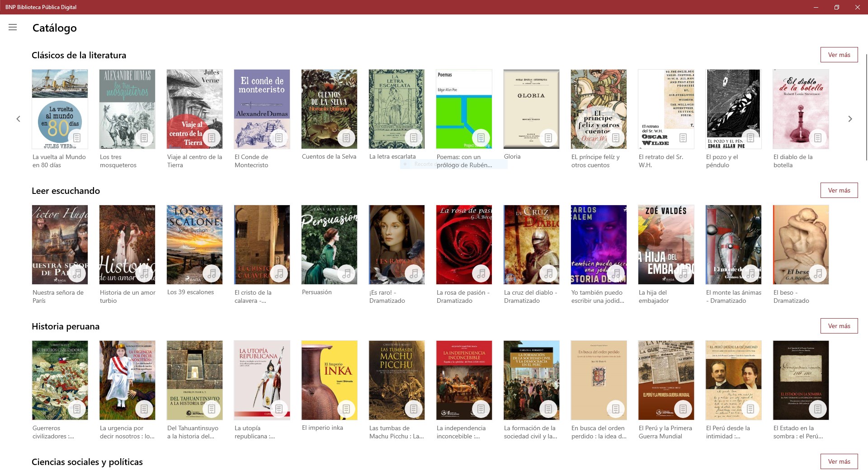868x470 pixels.
Task: Click the ebook icon on El retrato del Sr. W.H.
Action: click(683, 138)
